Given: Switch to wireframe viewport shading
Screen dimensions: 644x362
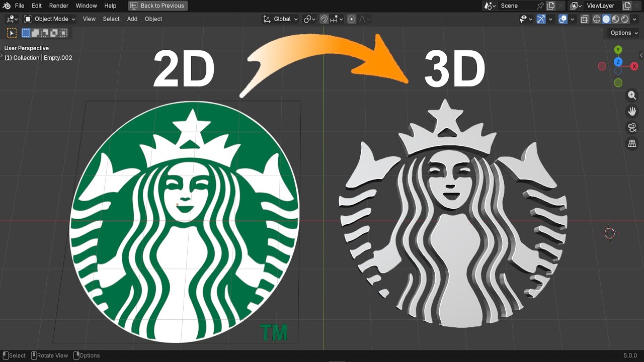Looking at the screenshot, I should 597,19.
